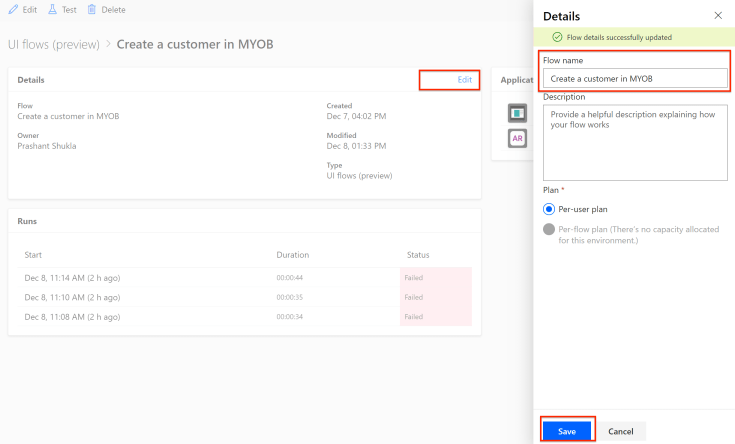This screenshot has width=735, height=444.
Task: Open the Dec 8, 11:10 AM run
Action: click(70, 297)
